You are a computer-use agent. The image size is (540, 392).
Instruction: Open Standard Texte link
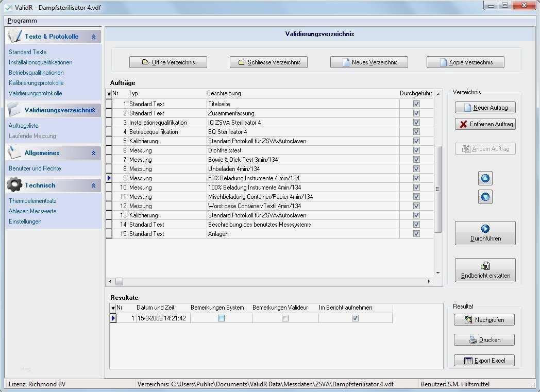27,52
